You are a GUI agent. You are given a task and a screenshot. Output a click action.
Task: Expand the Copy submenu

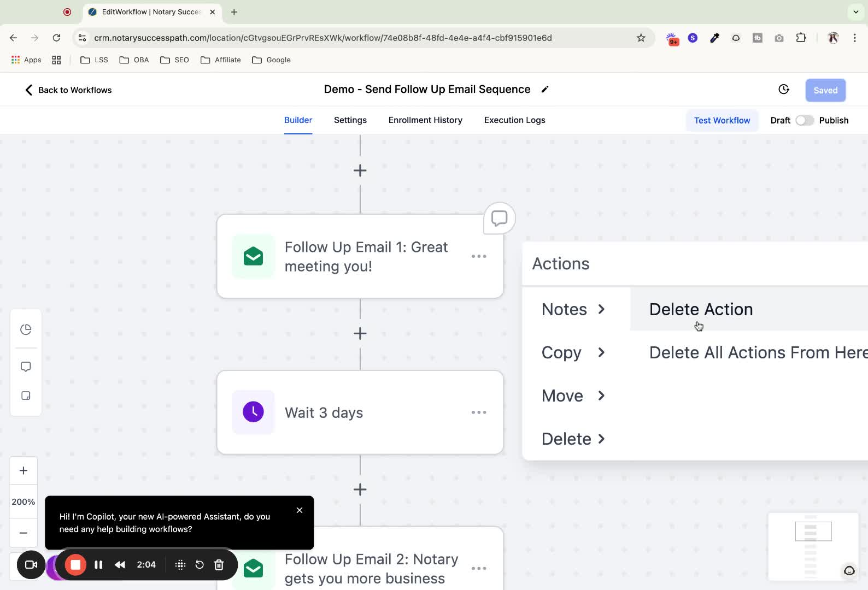coord(574,352)
